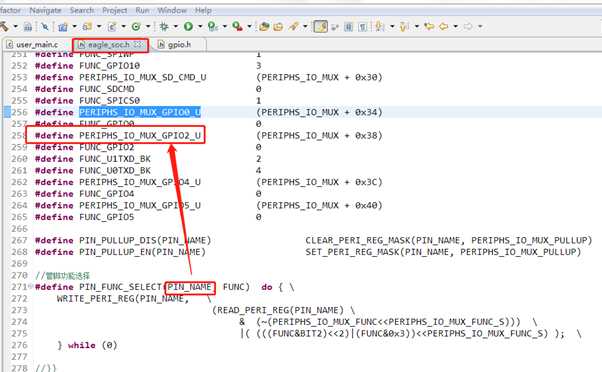Expand the External Tools dropdown arrow

point(249,26)
